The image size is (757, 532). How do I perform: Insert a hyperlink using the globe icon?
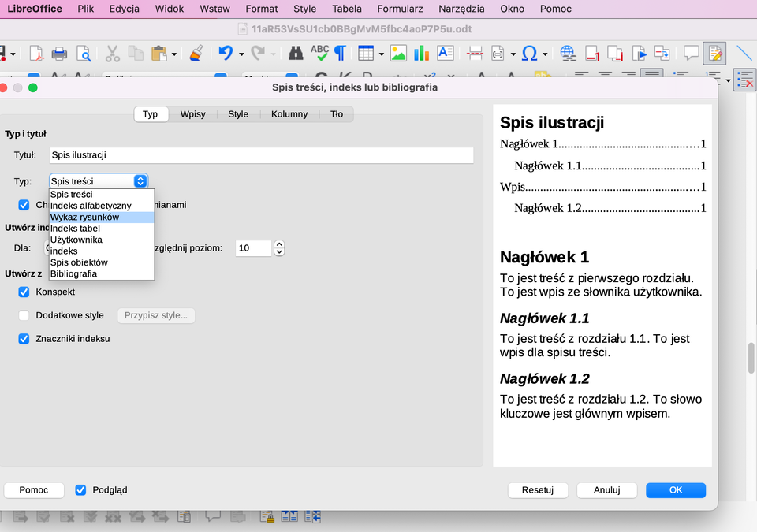tap(568, 54)
